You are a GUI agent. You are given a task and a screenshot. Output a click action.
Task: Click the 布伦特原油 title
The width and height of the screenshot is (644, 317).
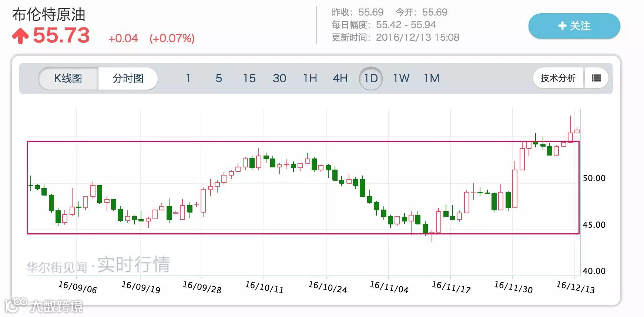coord(49,15)
